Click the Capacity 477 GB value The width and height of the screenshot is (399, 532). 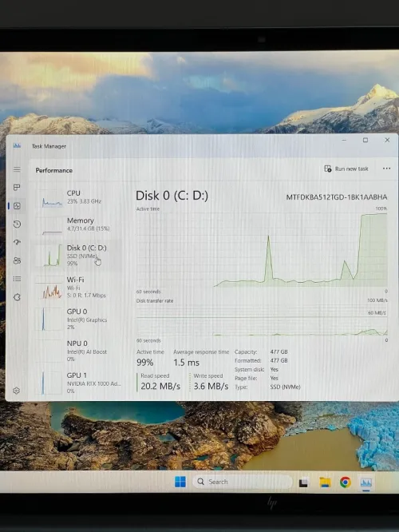pos(279,351)
